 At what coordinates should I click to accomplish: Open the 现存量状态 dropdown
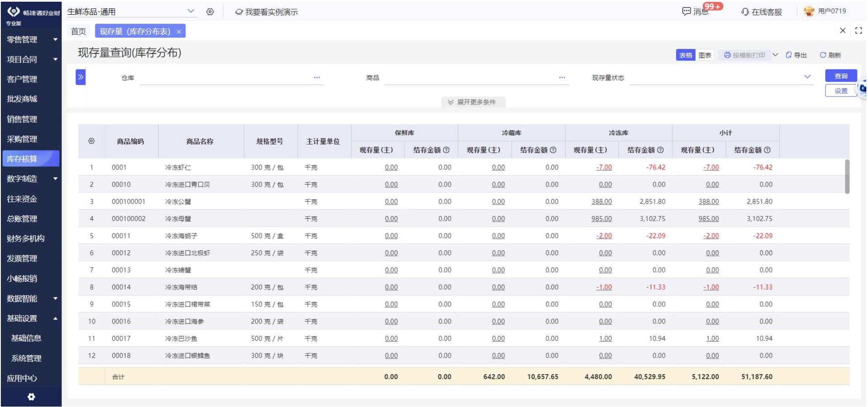[721, 77]
